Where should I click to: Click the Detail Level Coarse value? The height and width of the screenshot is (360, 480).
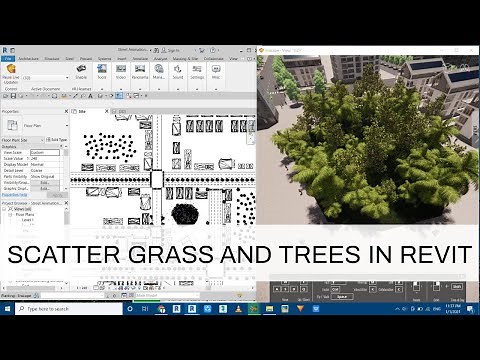click(x=45, y=171)
